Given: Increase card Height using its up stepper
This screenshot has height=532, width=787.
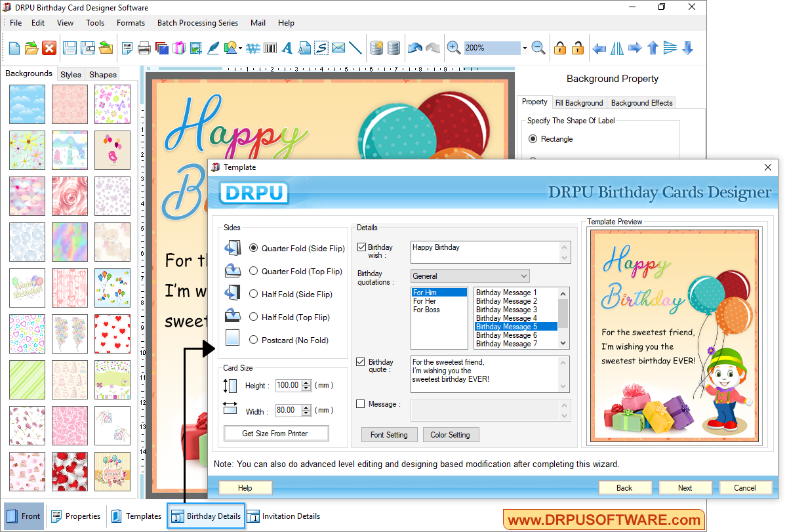Looking at the screenshot, I should [307, 382].
